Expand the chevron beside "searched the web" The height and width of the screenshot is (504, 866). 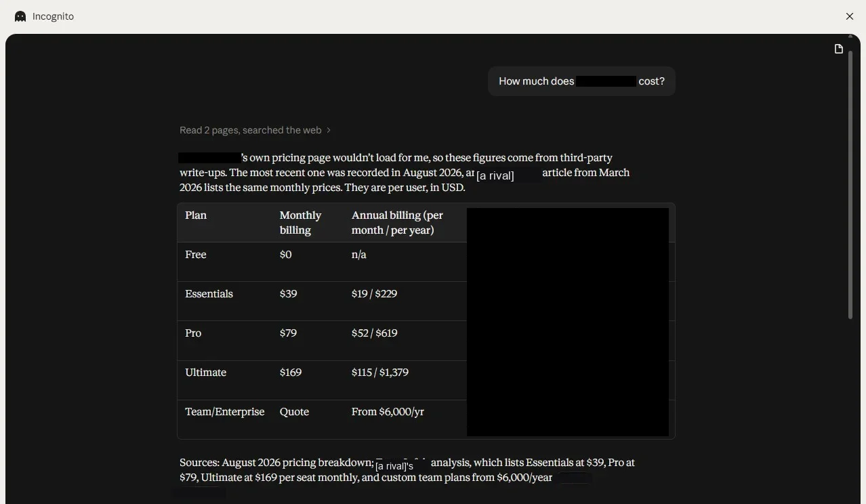[x=329, y=130]
